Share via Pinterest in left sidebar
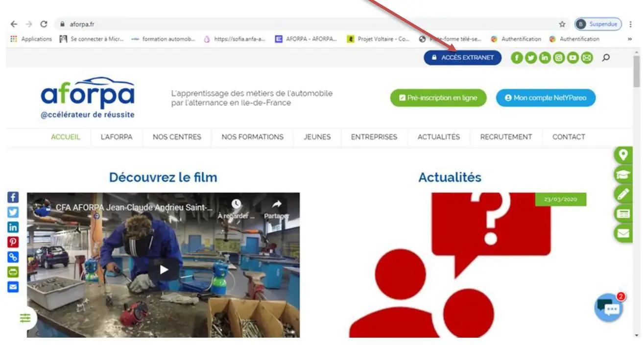 tap(13, 242)
